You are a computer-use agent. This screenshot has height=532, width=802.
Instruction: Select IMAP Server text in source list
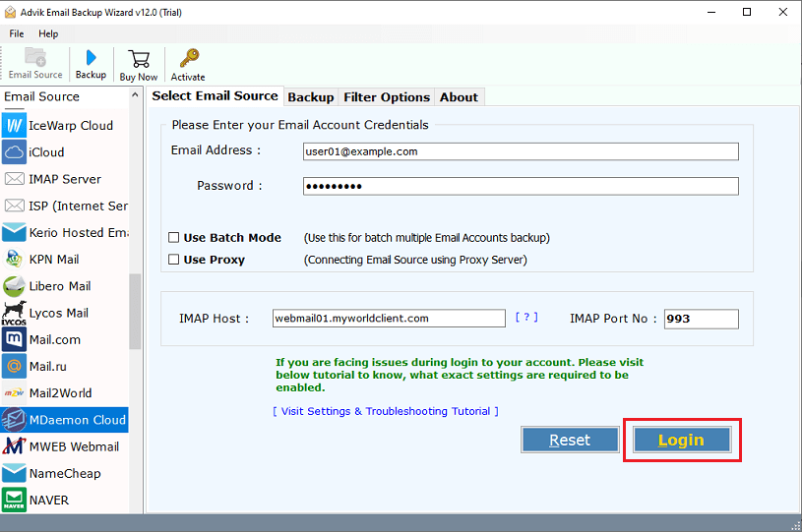tap(65, 179)
